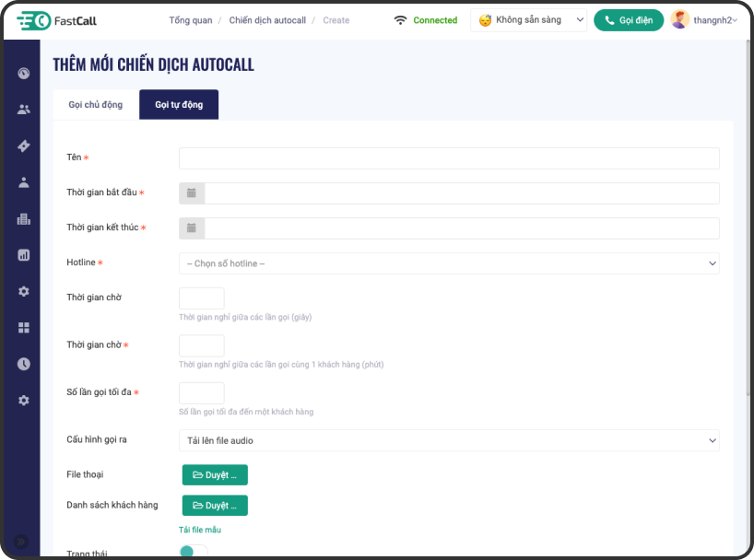
Task: Open the company/organization sidebar icon
Action: coord(23,218)
